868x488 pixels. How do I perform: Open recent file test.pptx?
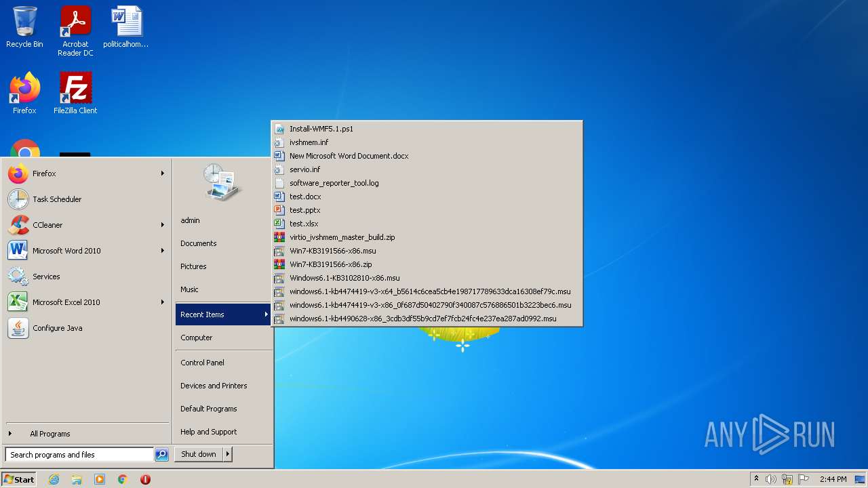pyautogui.click(x=427, y=210)
